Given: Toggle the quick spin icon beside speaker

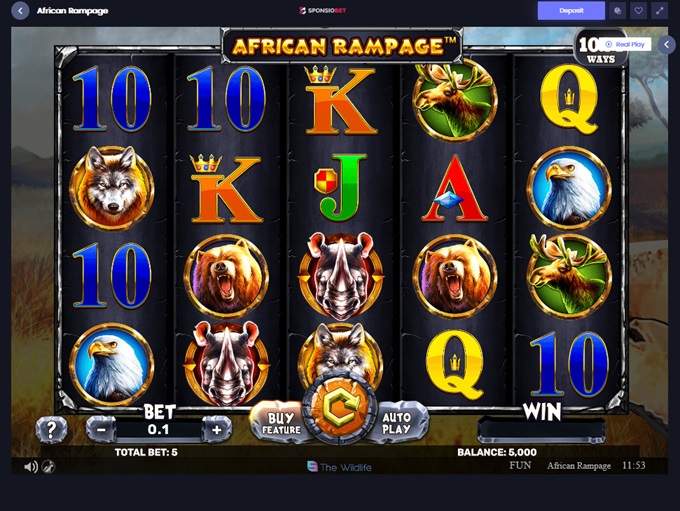Looking at the screenshot, I should tap(49, 467).
